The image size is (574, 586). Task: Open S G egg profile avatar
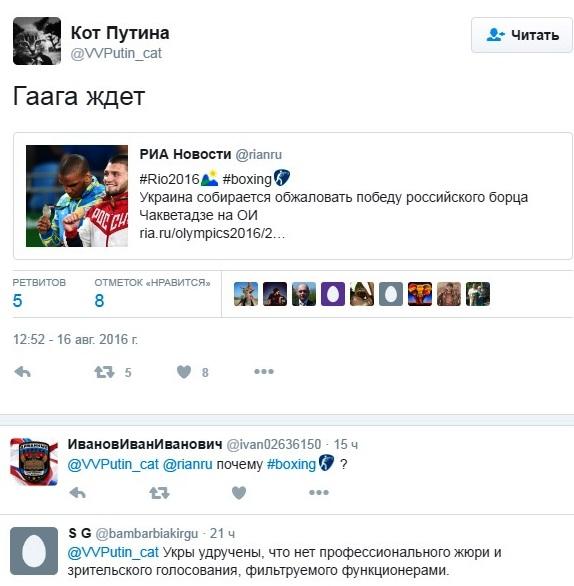point(34,551)
